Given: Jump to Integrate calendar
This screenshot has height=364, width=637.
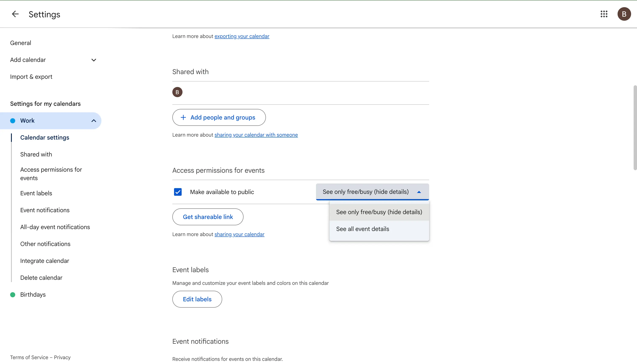Looking at the screenshot, I should [45, 261].
